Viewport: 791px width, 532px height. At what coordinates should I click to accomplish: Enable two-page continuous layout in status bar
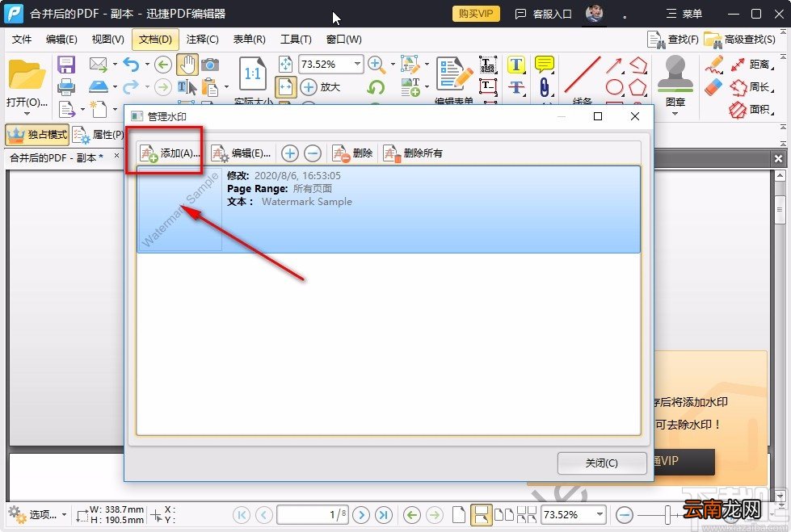click(526, 515)
